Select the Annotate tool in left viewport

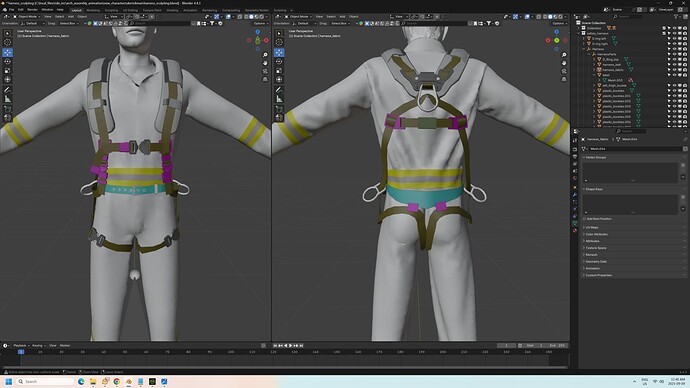tap(7, 90)
